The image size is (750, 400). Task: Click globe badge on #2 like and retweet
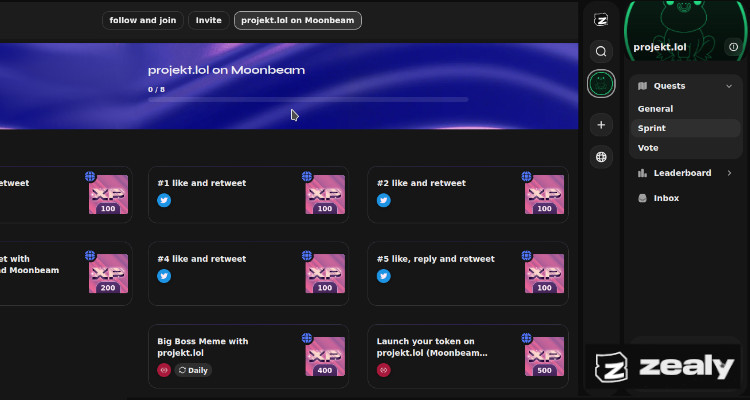coord(527,177)
